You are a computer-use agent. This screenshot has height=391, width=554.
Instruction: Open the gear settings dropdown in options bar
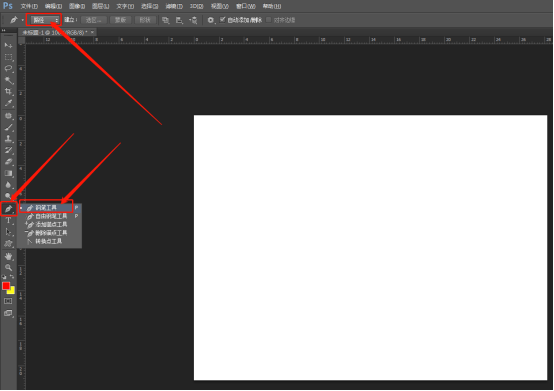coord(211,20)
